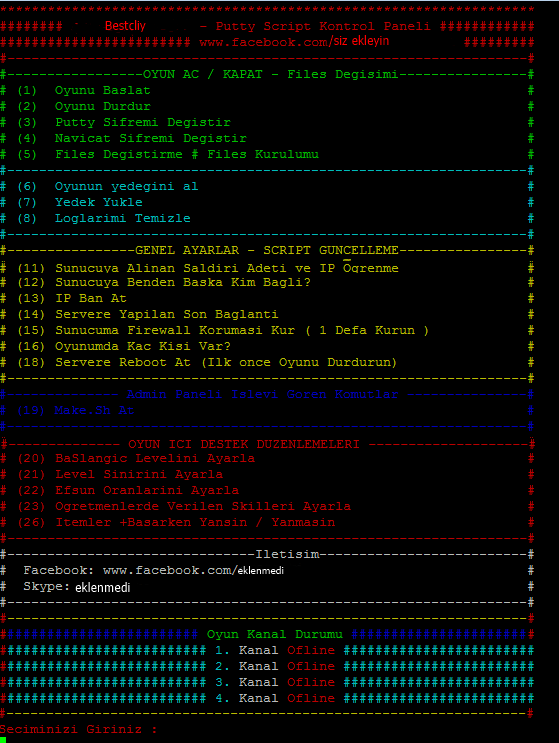Click (19) Make.Sh At entry
Image resolution: width=559 pixels, height=743 pixels.
[76, 410]
